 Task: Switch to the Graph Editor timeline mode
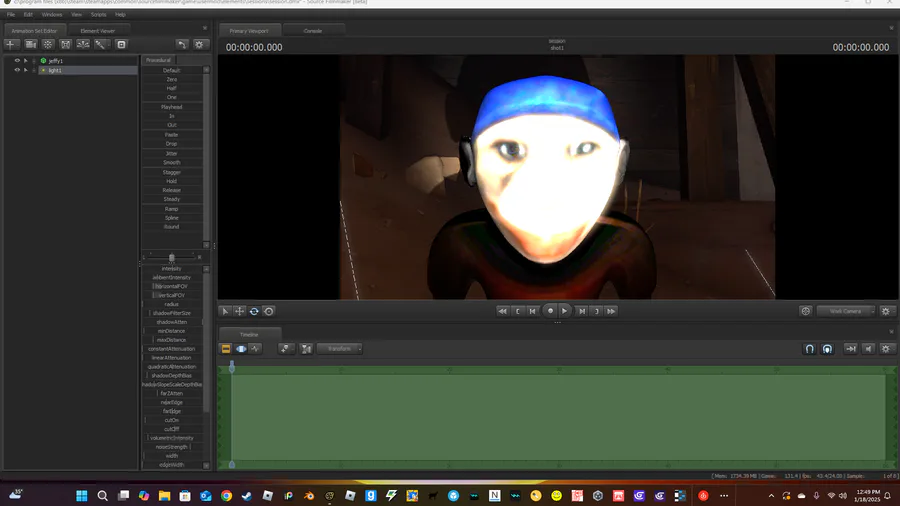point(255,349)
